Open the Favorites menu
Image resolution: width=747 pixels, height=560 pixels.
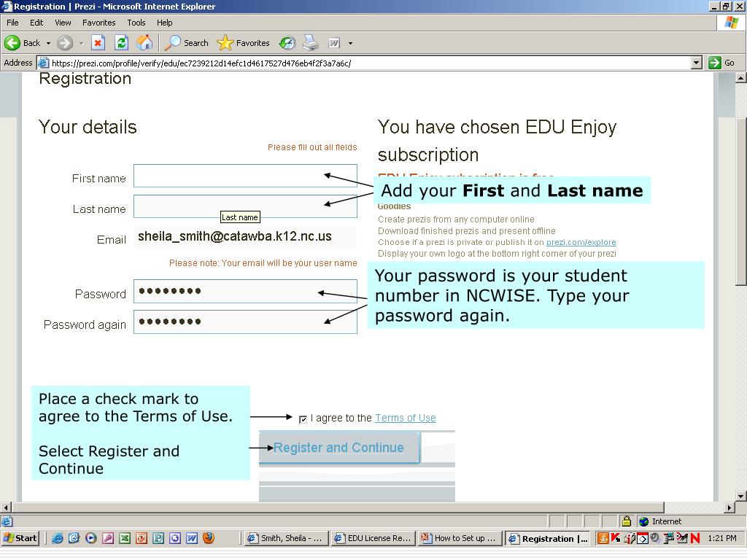tap(98, 23)
